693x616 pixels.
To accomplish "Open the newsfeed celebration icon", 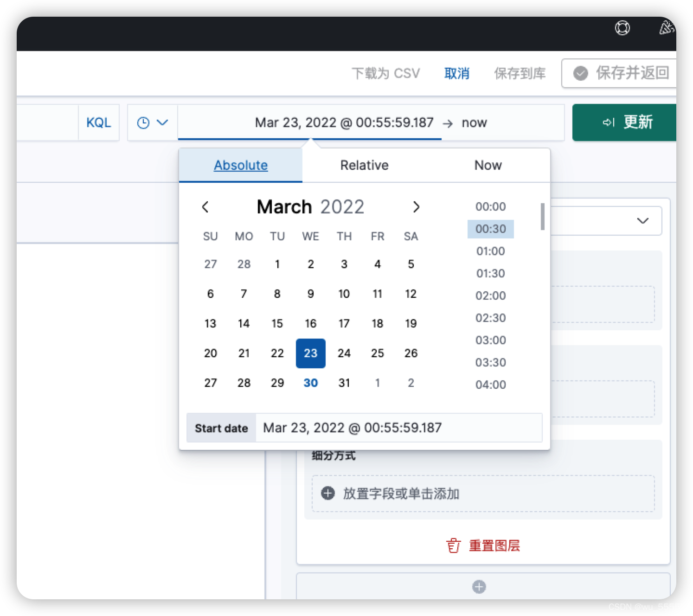I will (667, 28).
